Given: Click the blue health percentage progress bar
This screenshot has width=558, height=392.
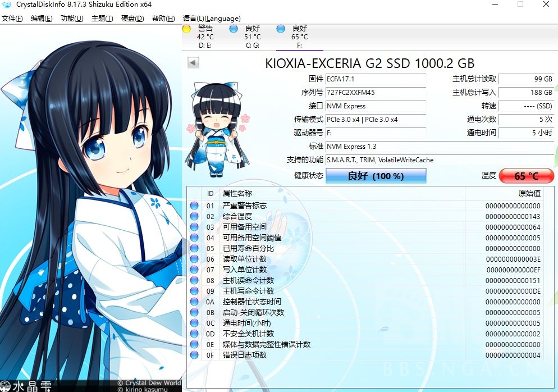Looking at the screenshot, I should (x=375, y=176).
